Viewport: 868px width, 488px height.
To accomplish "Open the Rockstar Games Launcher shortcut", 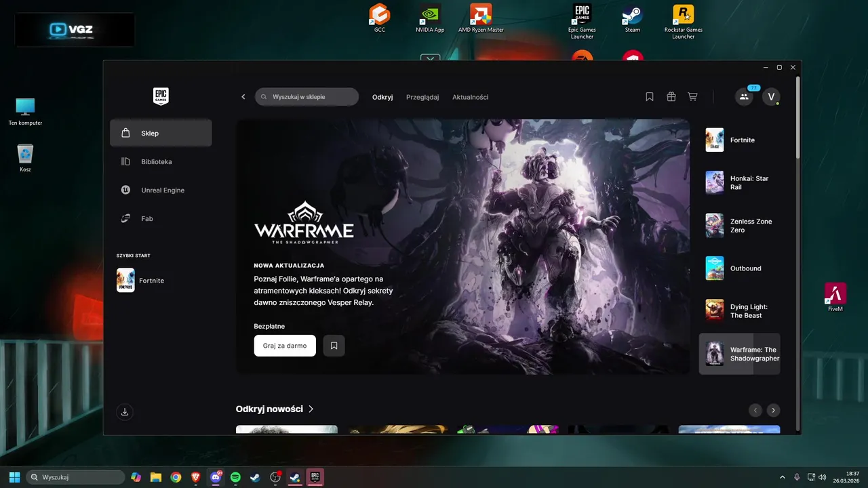I will [x=683, y=21].
